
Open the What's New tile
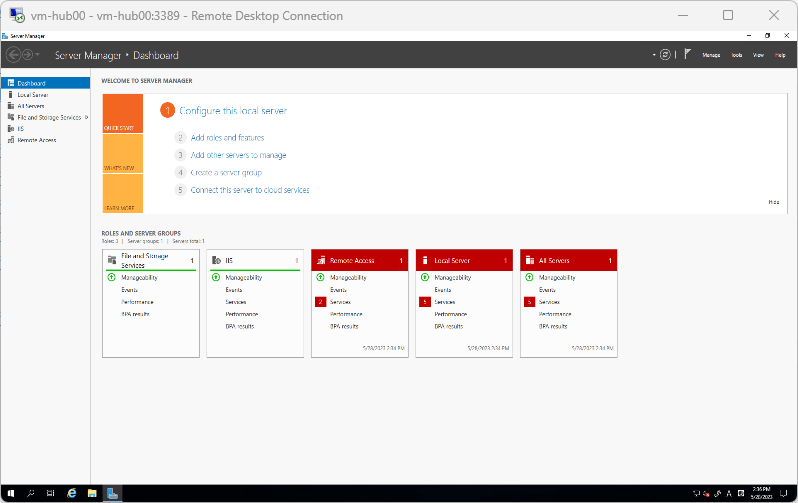pos(123,154)
